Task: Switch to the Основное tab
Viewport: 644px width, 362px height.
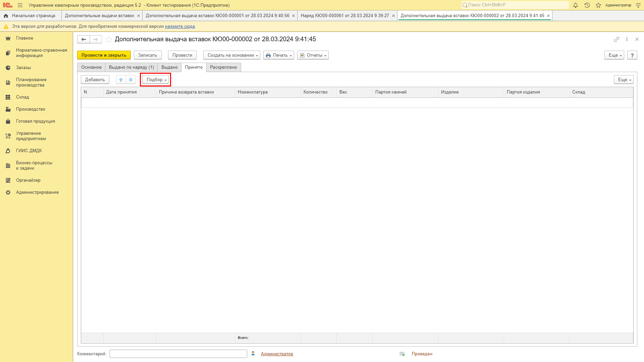Action: (91, 67)
